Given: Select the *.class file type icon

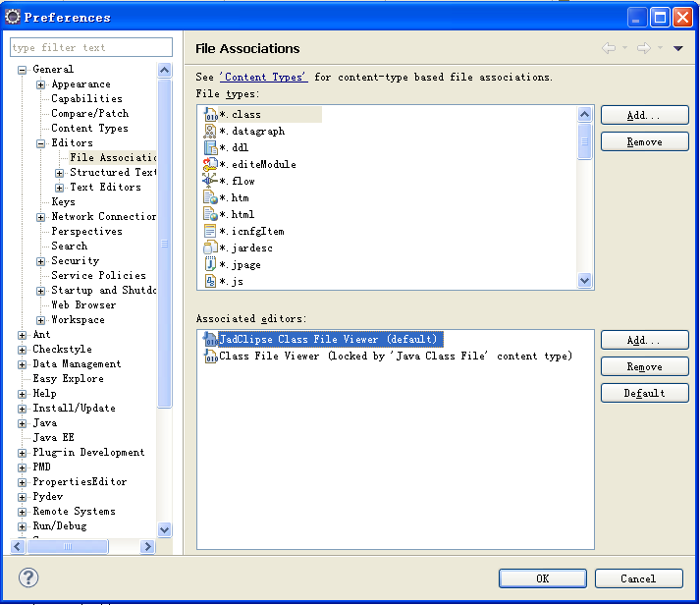Looking at the screenshot, I should (210, 114).
